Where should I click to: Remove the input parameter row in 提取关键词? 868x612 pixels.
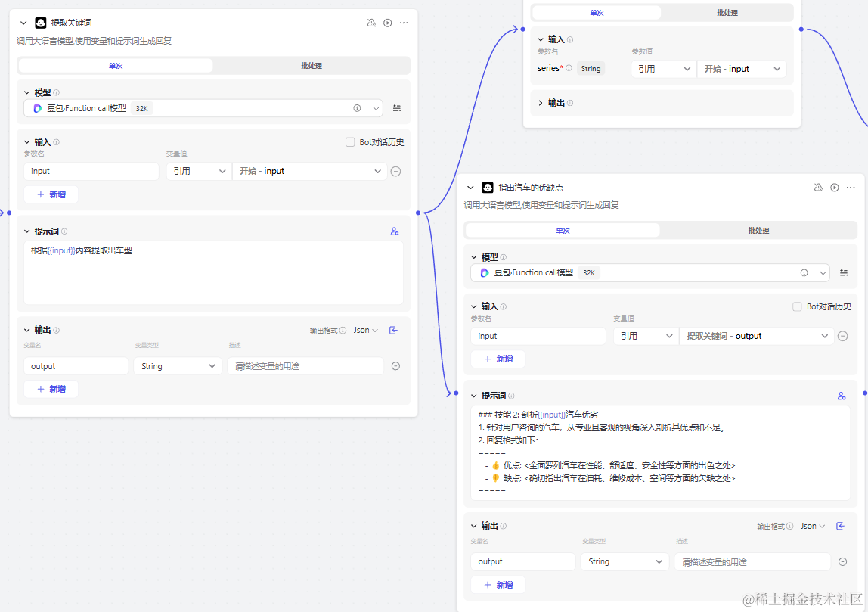pos(395,171)
